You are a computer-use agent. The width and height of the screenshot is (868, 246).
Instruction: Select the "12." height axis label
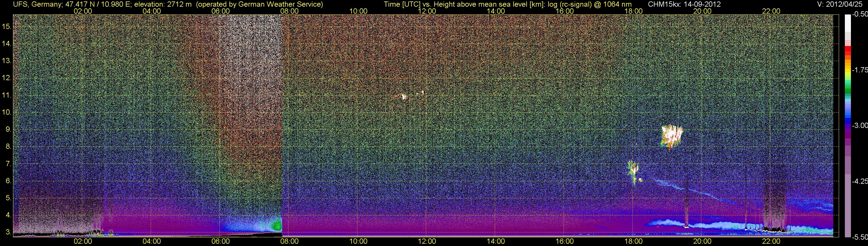[7, 78]
